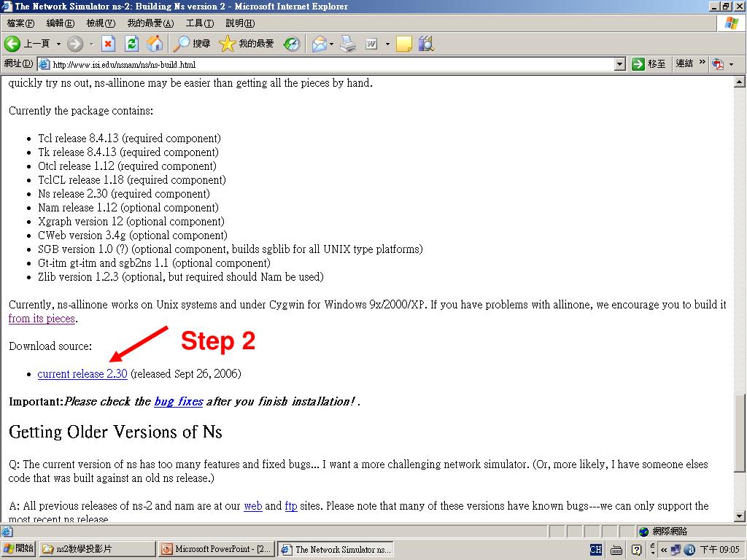Click the vertical scrollbar thumb

click(x=740, y=432)
